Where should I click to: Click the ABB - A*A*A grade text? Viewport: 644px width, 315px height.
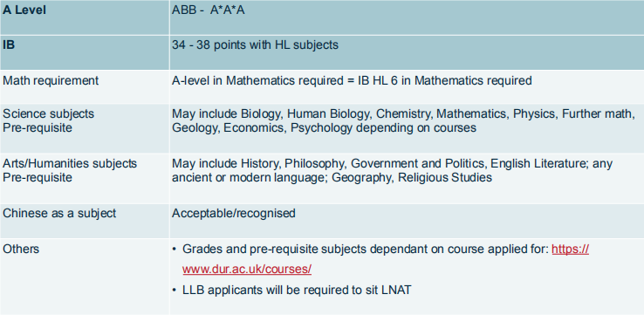[209, 10]
